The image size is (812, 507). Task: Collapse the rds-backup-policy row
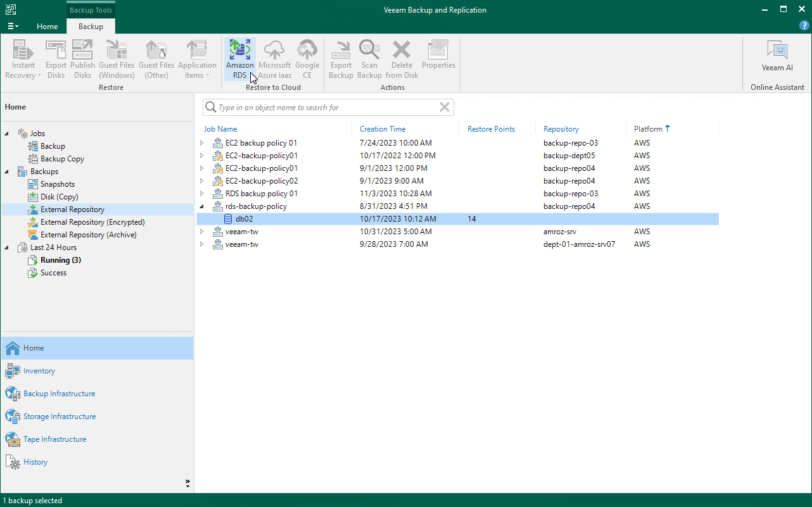202,206
